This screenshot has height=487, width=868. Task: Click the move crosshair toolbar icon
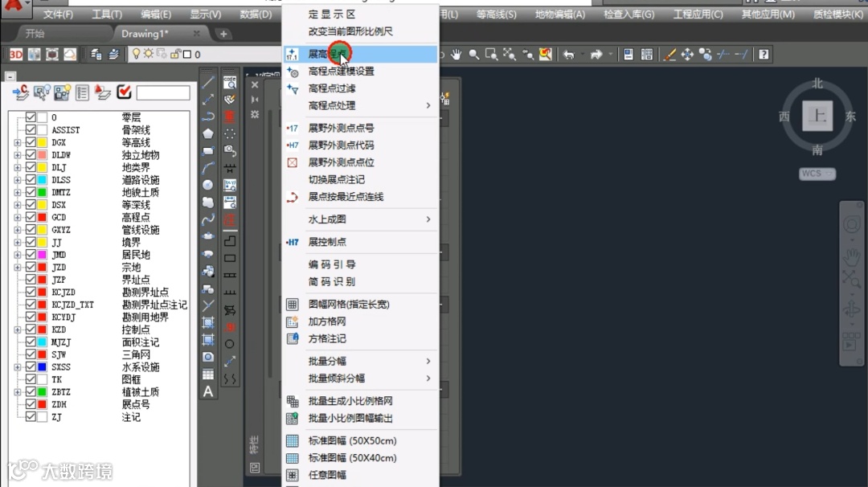click(687, 54)
